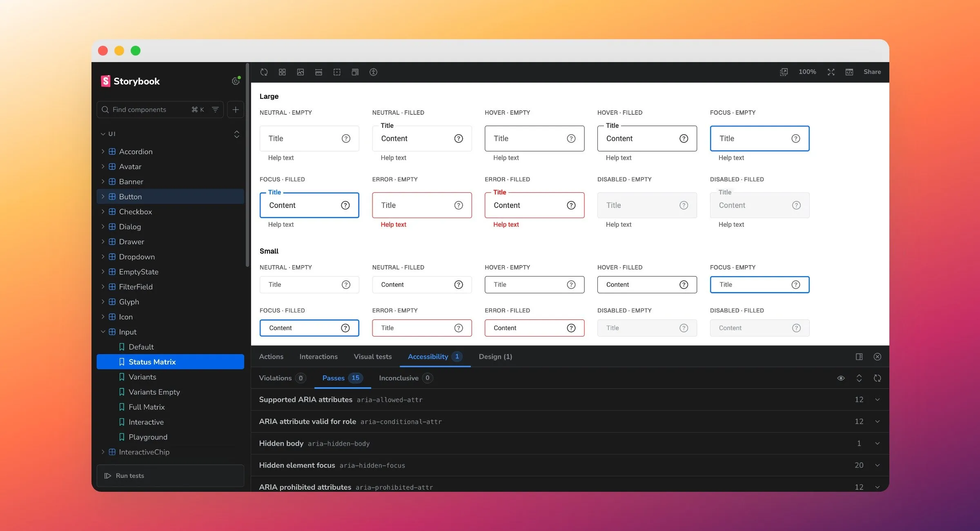980x531 pixels.
Task: Collapse the UI section chevron
Action: (103, 134)
